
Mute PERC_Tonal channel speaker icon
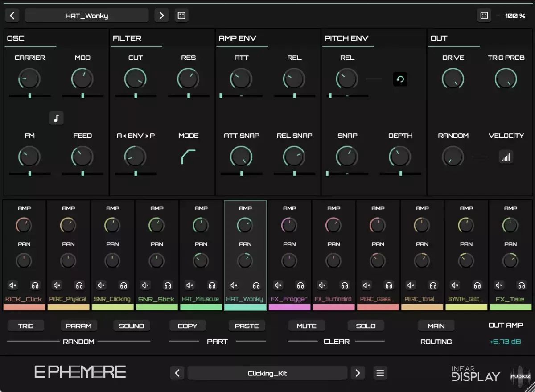(x=411, y=285)
